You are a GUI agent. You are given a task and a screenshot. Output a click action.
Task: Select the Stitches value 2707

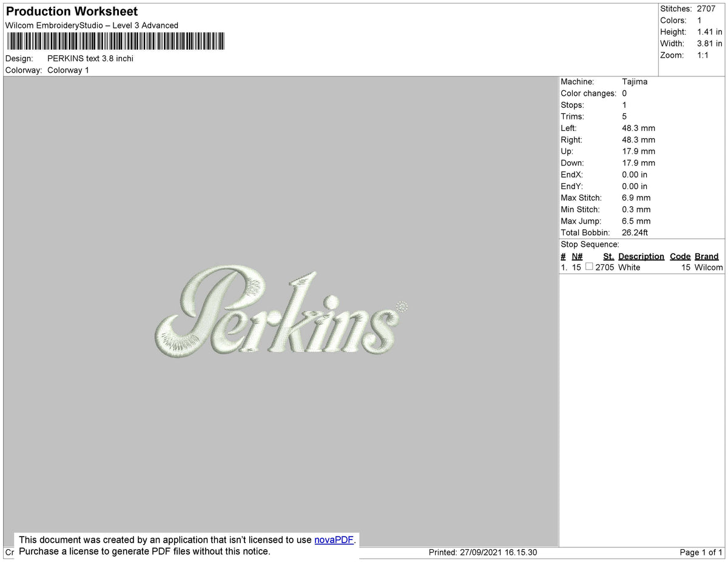click(x=706, y=9)
